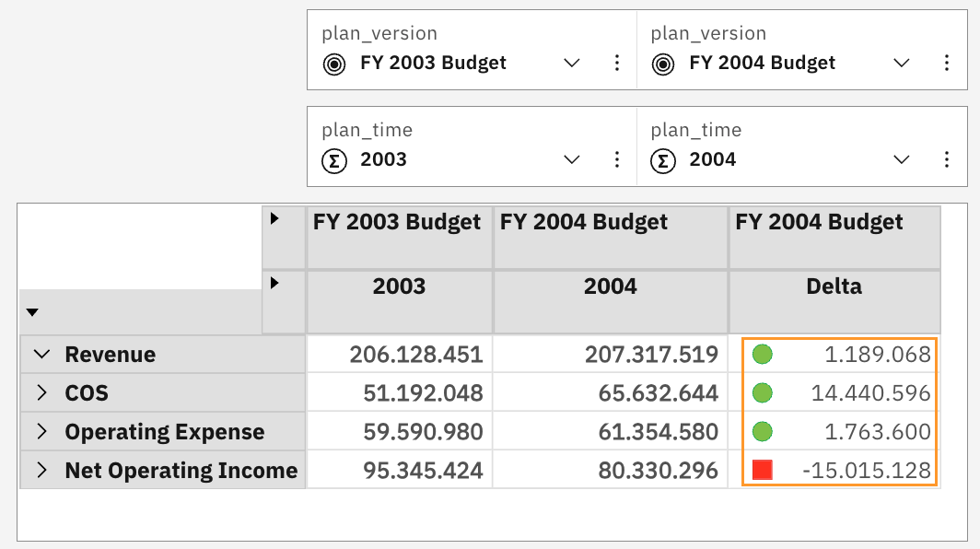
Task: Open the FY 2004 Budget plan_version dropdown
Action: 902,64
